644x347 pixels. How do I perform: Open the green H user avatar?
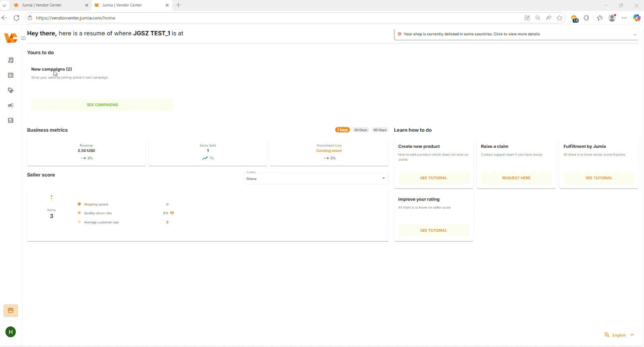click(x=11, y=332)
